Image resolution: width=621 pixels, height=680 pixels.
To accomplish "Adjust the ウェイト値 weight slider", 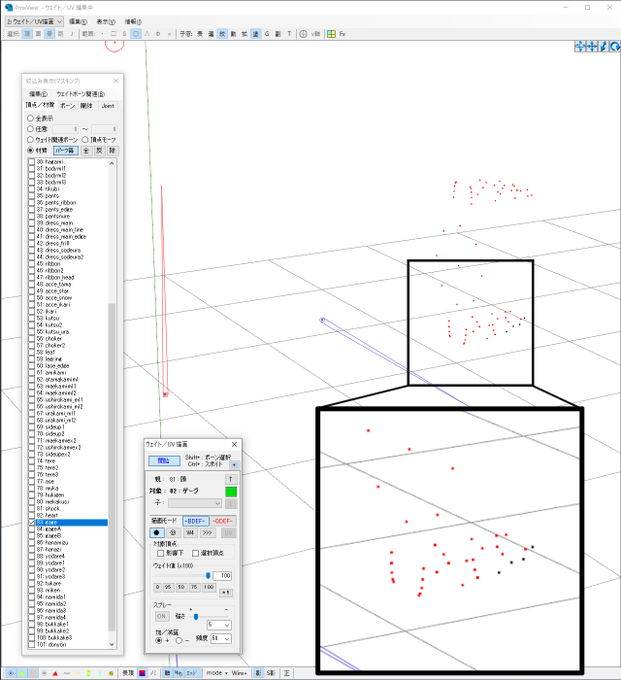I will (182, 575).
